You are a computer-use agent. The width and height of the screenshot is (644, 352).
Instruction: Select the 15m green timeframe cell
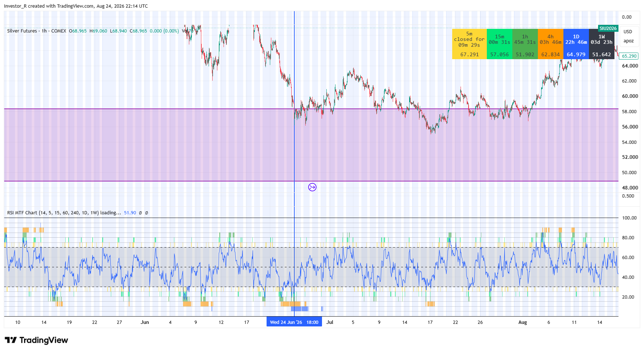[500, 44]
